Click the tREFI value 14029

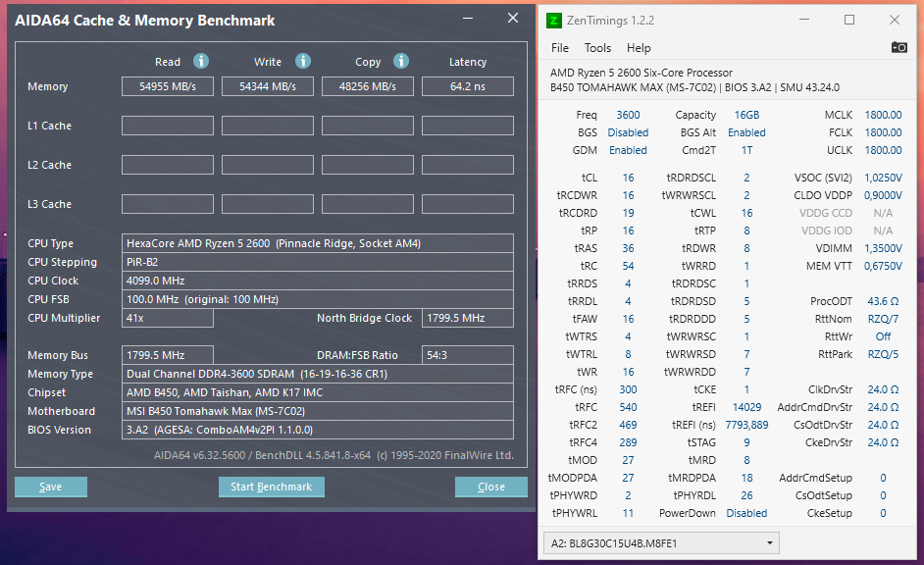[x=746, y=407]
